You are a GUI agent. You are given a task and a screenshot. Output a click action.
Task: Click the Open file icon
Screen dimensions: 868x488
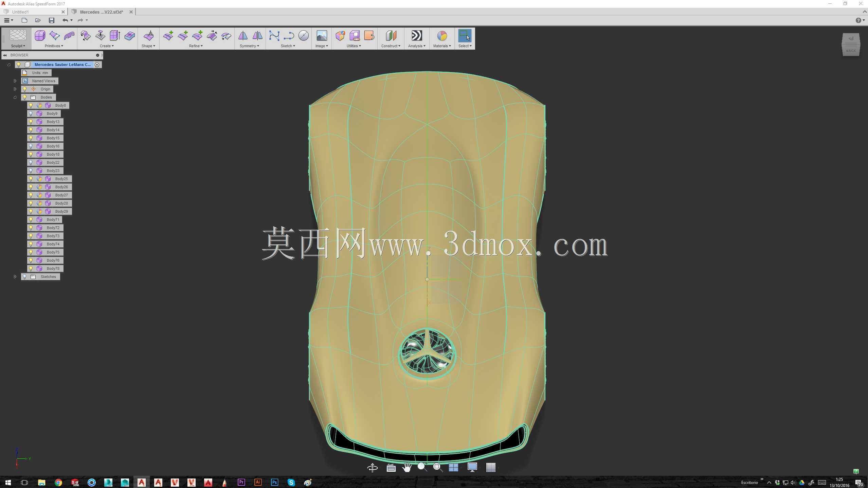[x=38, y=20]
